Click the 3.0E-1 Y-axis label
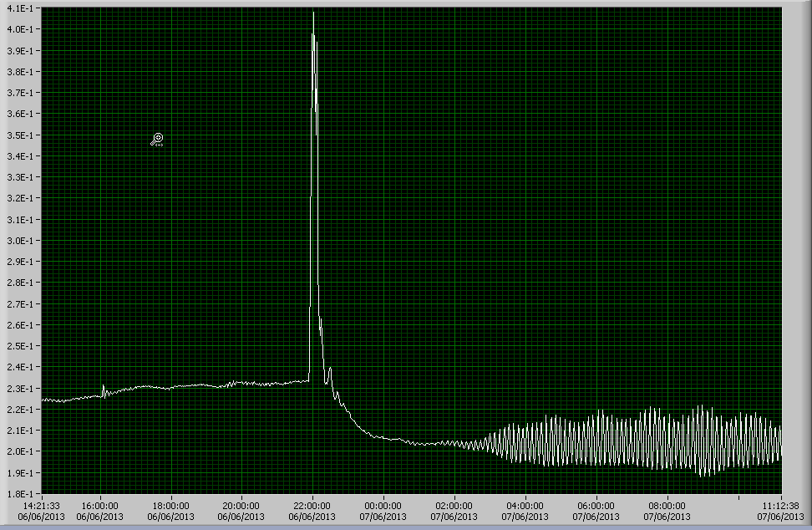The height and width of the screenshot is (530, 812). [19, 241]
